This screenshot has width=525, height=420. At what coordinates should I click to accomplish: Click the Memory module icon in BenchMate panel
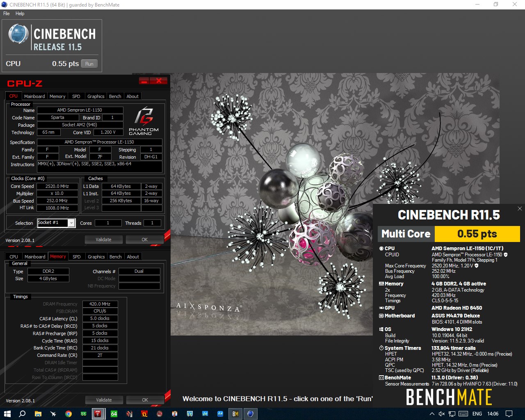[x=381, y=284]
